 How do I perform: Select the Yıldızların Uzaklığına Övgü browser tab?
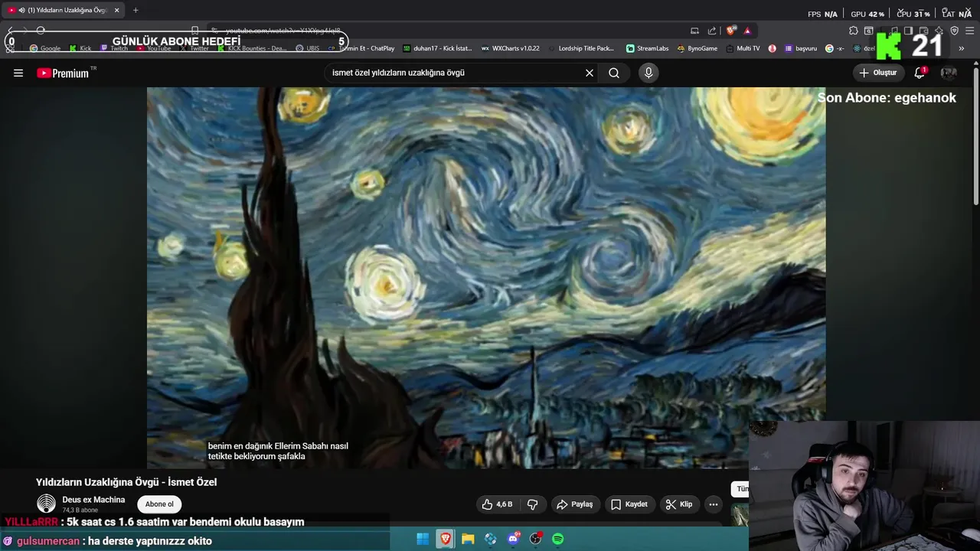63,10
